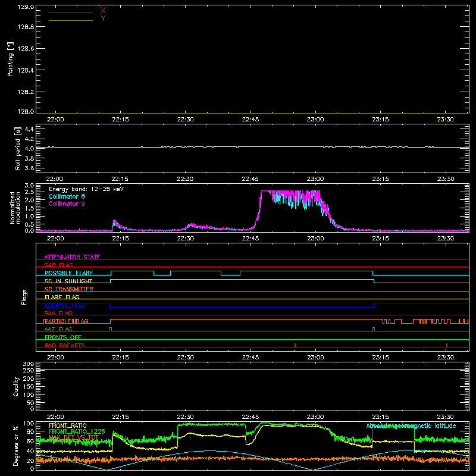Click the ECLIPSE_FLAG label

tap(65, 305)
